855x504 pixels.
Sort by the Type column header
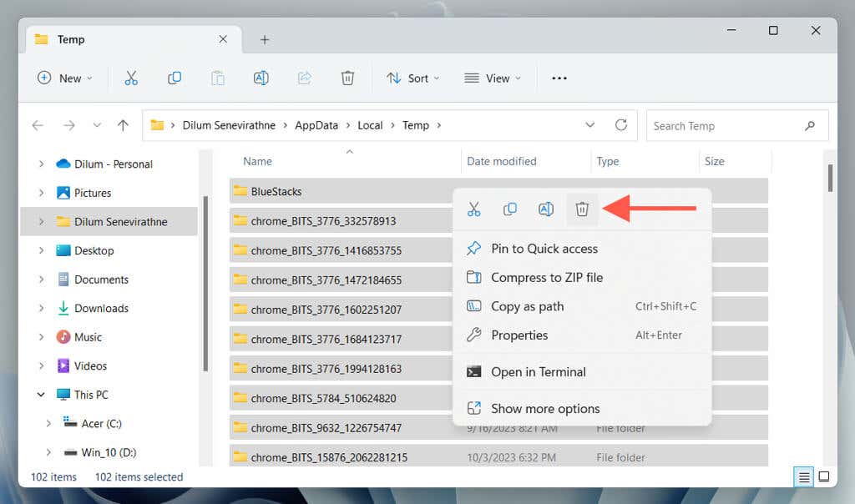pyautogui.click(x=608, y=161)
